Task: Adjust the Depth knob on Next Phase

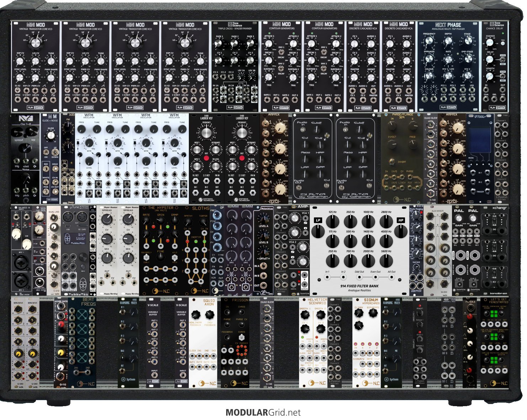Action: tap(448, 41)
